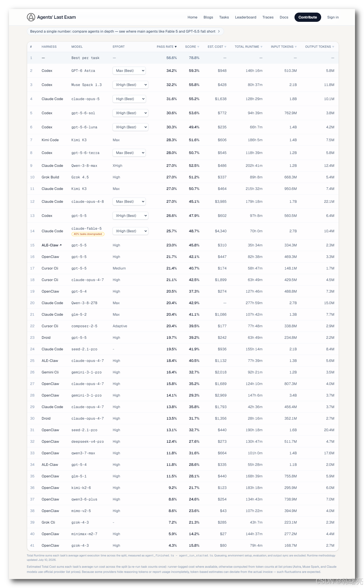This screenshot has height=588, width=364.
Task: Click the 40% tasks downgraded badge
Action: 88,234
